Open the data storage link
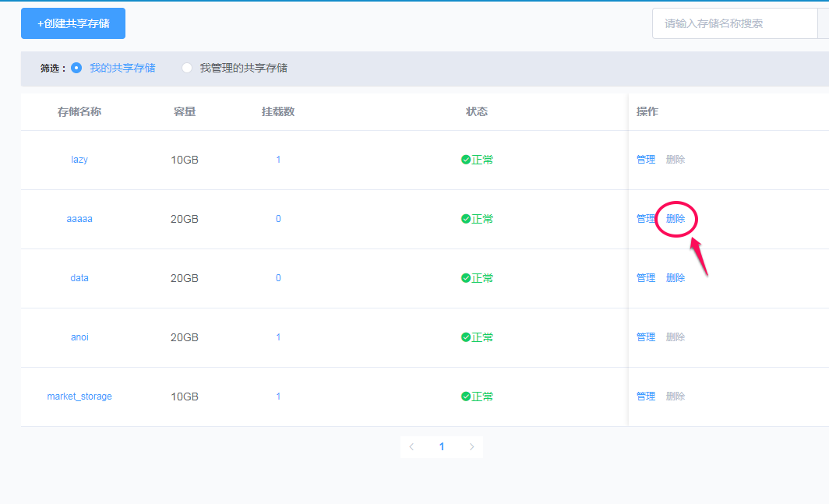The width and height of the screenshot is (829, 504). pos(79,278)
